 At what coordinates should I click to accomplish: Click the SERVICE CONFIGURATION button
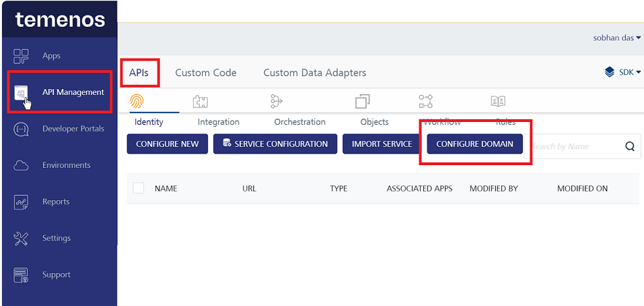point(275,144)
